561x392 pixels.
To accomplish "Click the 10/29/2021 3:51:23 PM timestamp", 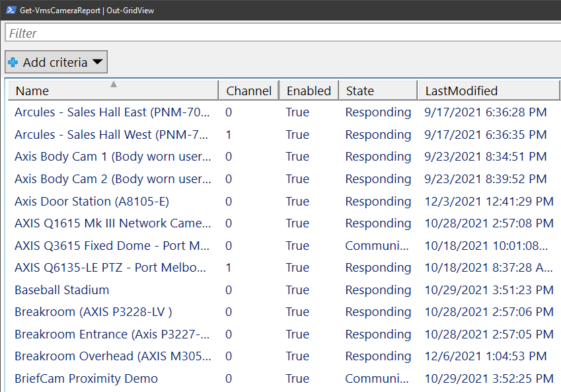I will point(489,290).
